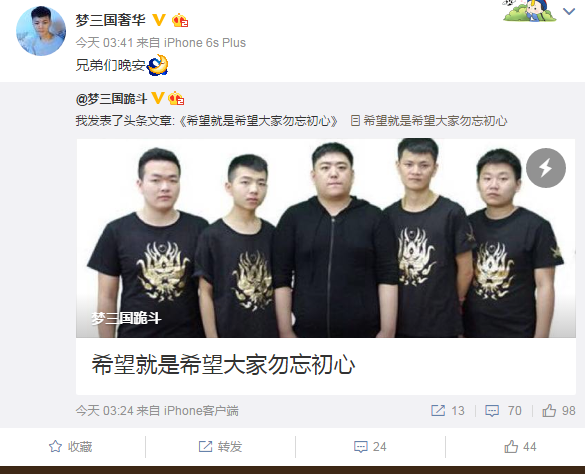Image resolution: width=585 pixels, height=474 pixels.
Task: Click 梦三国奢华's profile avatar
Action: tap(41, 31)
